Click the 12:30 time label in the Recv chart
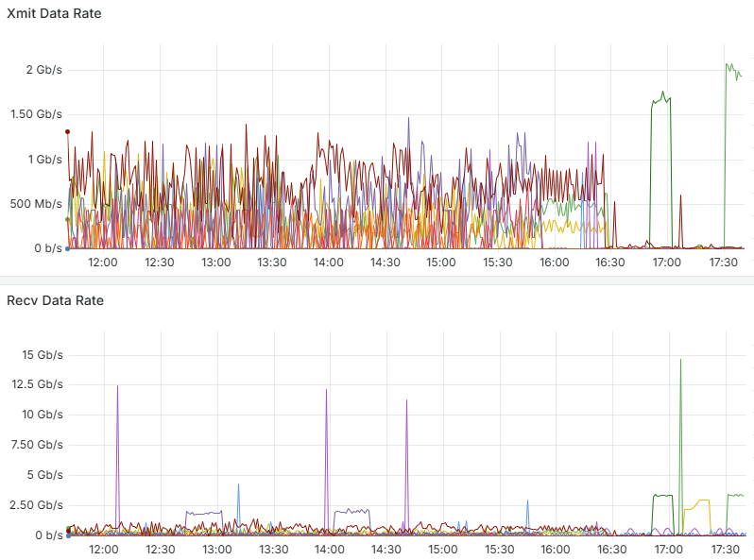 [x=161, y=550]
